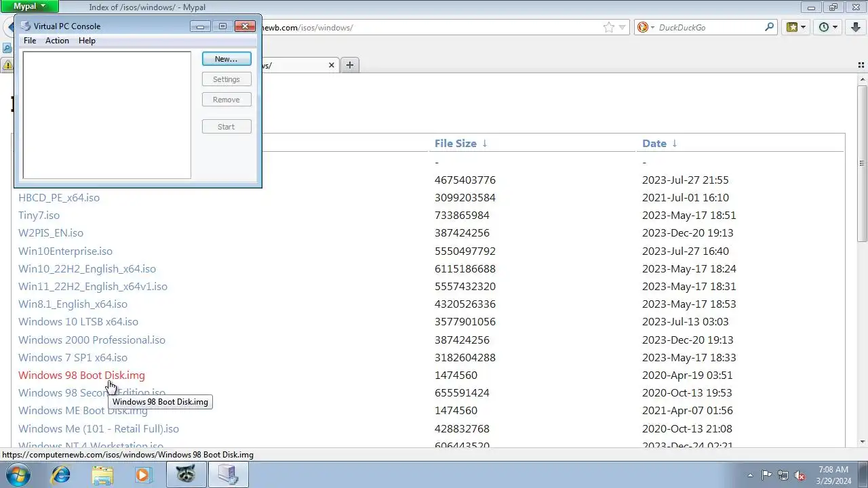Open Windows 10 LTSB x64.iso link

coord(78,322)
